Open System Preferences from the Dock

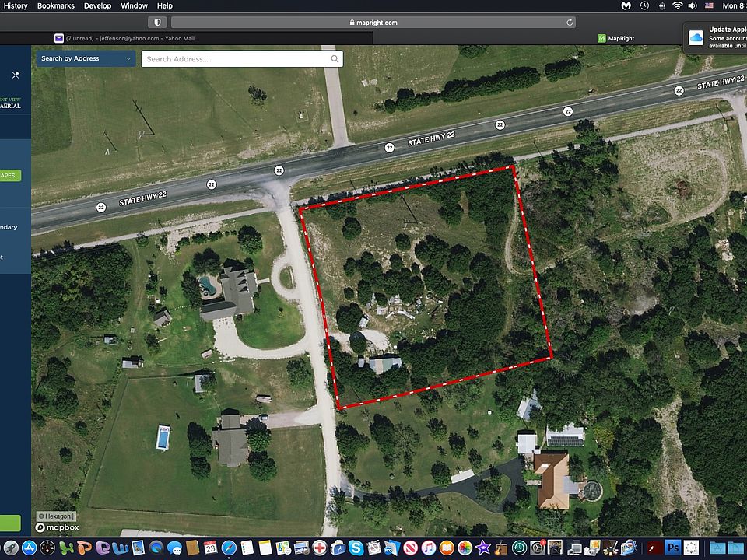[x=538, y=548]
